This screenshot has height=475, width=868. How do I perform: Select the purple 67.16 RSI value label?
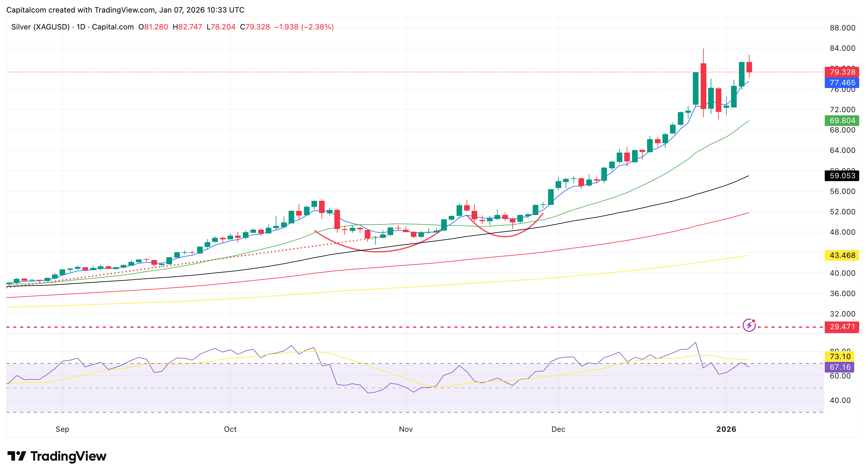839,367
